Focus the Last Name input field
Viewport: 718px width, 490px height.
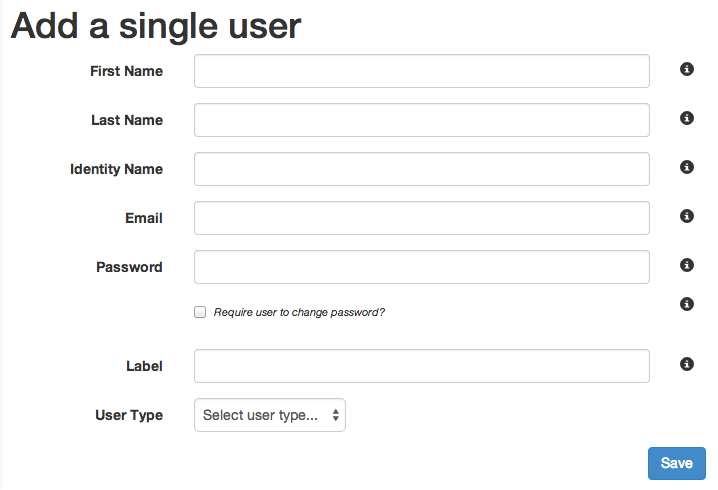point(422,120)
